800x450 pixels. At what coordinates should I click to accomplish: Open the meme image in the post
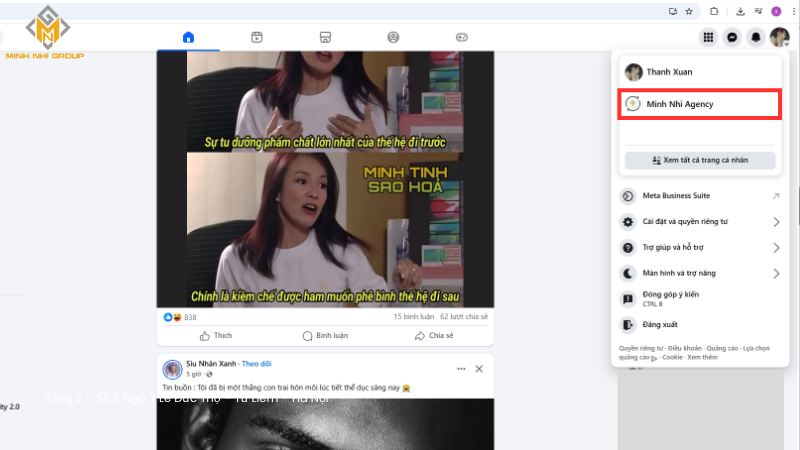[325, 179]
